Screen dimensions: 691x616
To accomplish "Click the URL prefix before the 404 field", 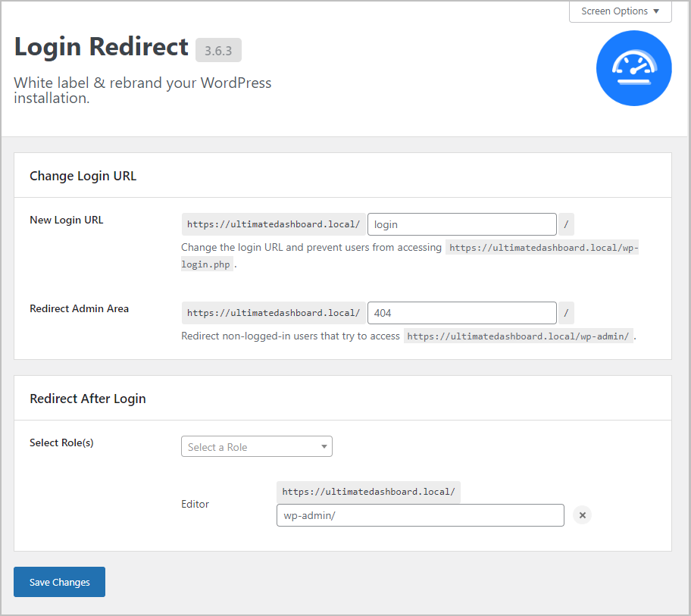I will click(274, 313).
